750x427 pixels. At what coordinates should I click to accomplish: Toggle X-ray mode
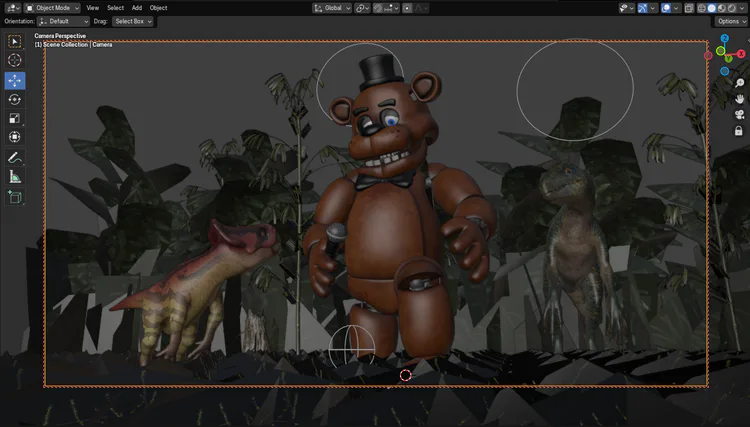[x=689, y=8]
